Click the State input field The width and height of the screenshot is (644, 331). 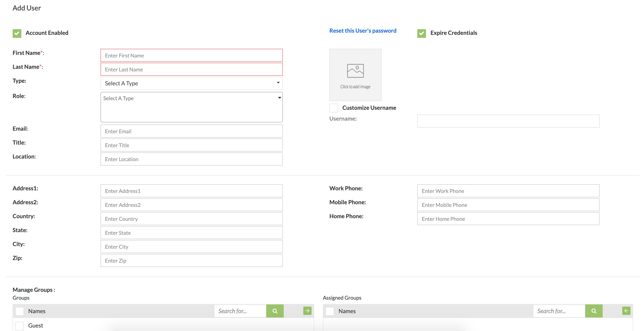[x=191, y=233]
